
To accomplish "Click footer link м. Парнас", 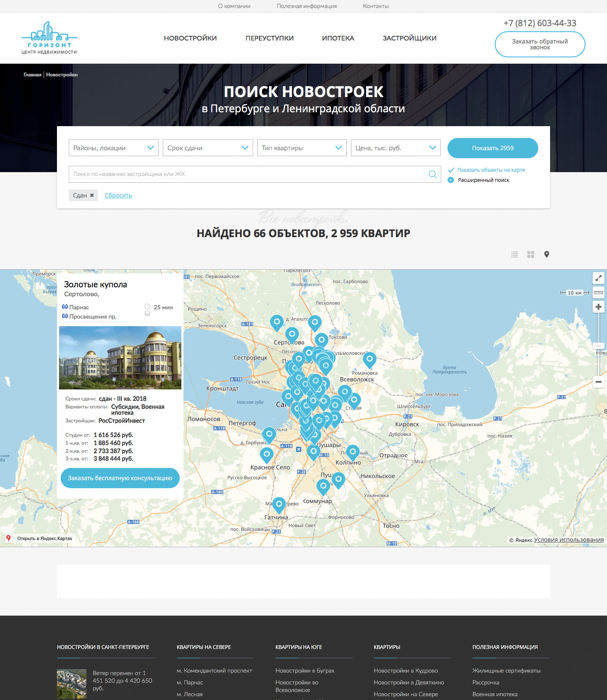I will (x=190, y=682).
